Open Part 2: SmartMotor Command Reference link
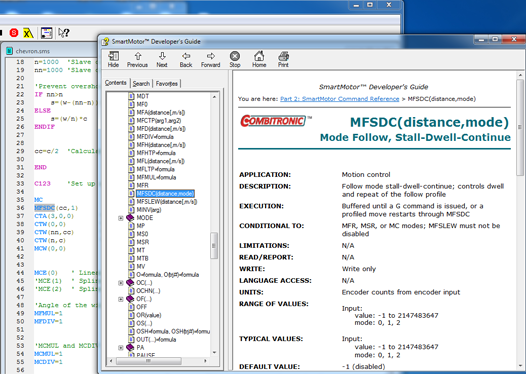 point(339,99)
